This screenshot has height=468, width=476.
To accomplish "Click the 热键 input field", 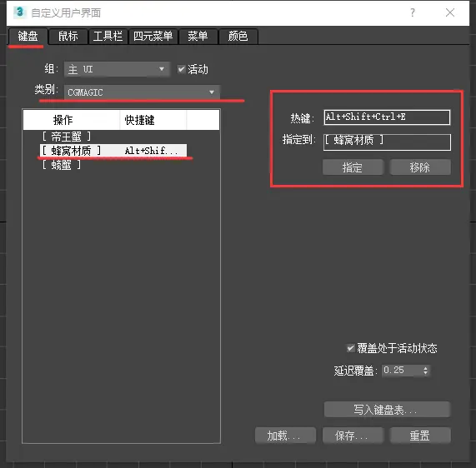I will point(387,117).
